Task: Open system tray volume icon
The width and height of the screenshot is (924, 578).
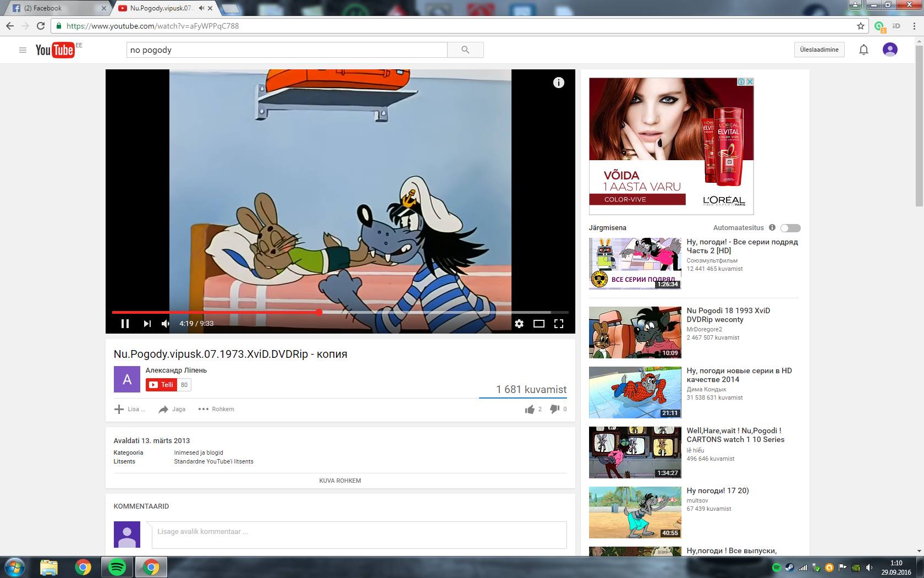Action: [869, 568]
